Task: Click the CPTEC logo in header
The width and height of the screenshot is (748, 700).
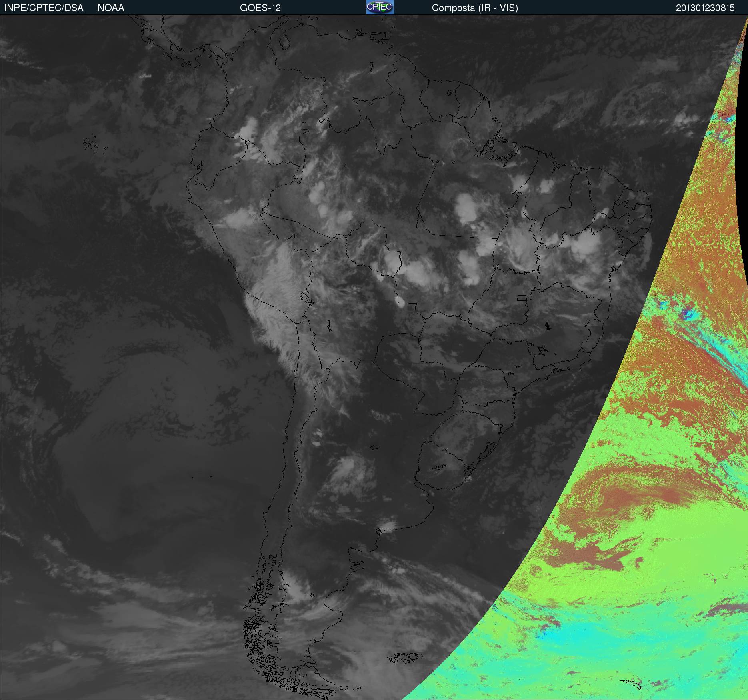Action: tap(380, 7)
